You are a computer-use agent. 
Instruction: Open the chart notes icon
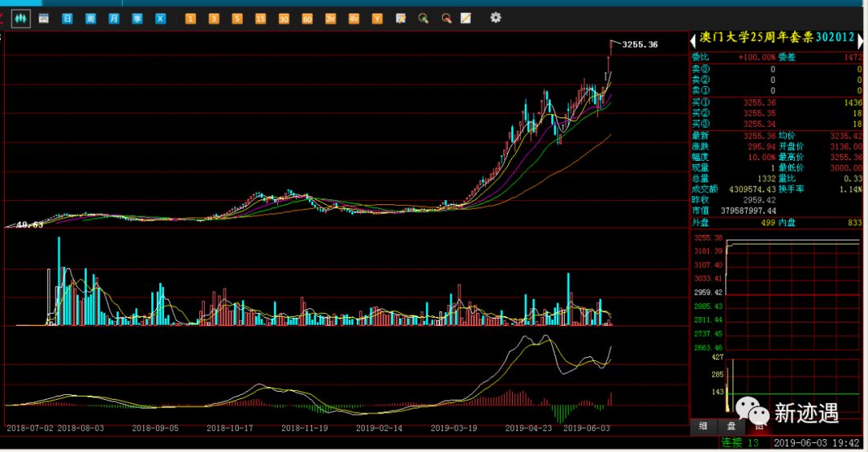[x=401, y=18]
